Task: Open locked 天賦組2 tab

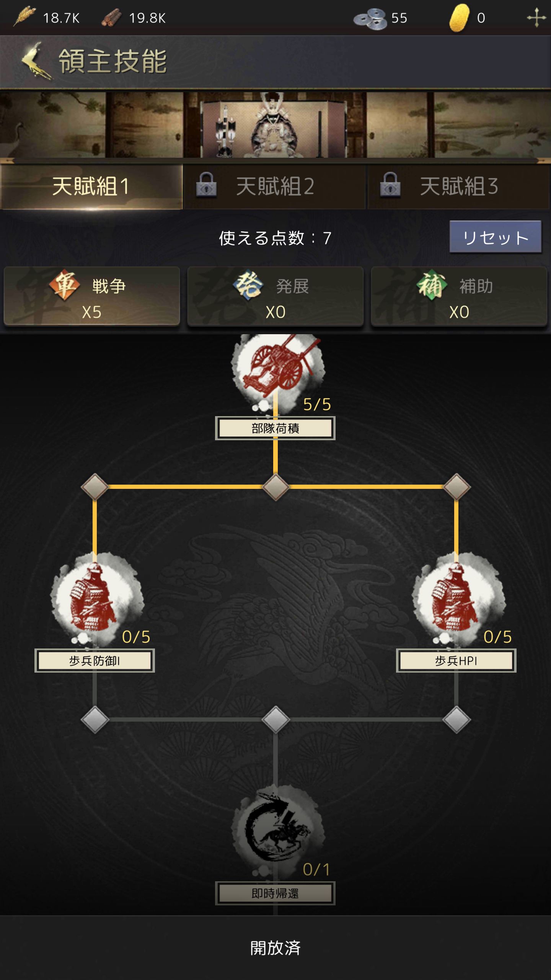Action: [x=275, y=187]
